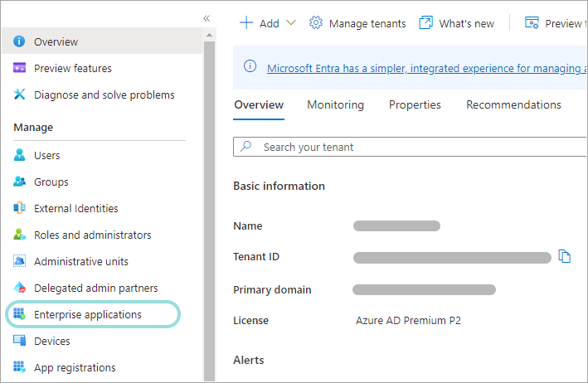The image size is (588, 383).
Task: Click the Roles and administrators icon
Action: pos(19,235)
